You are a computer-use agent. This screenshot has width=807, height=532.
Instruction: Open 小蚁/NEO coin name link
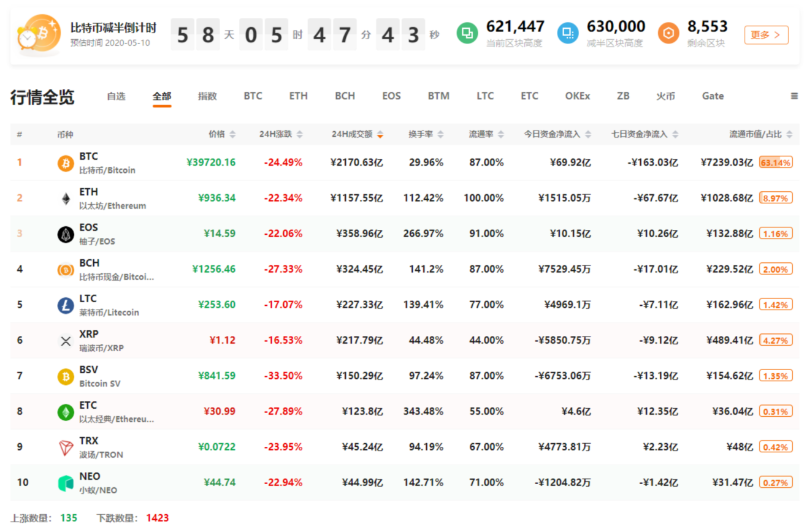(x=98, y=490)
